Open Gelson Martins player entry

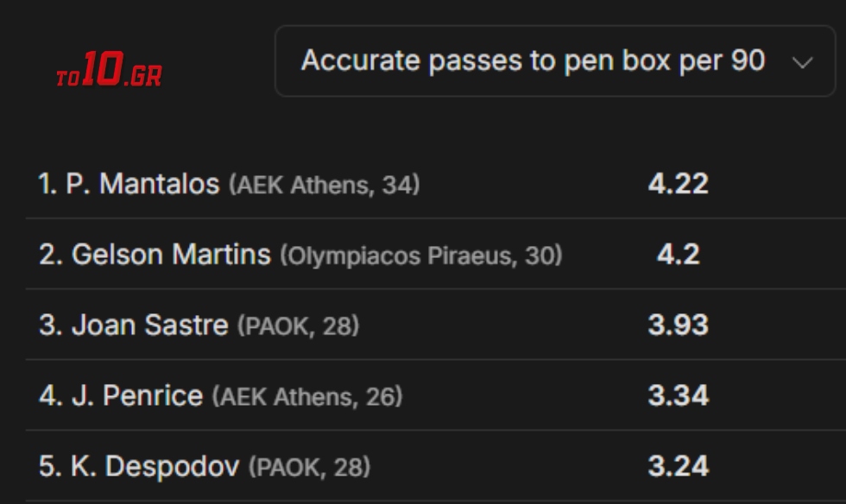click(x=171, y=255)
